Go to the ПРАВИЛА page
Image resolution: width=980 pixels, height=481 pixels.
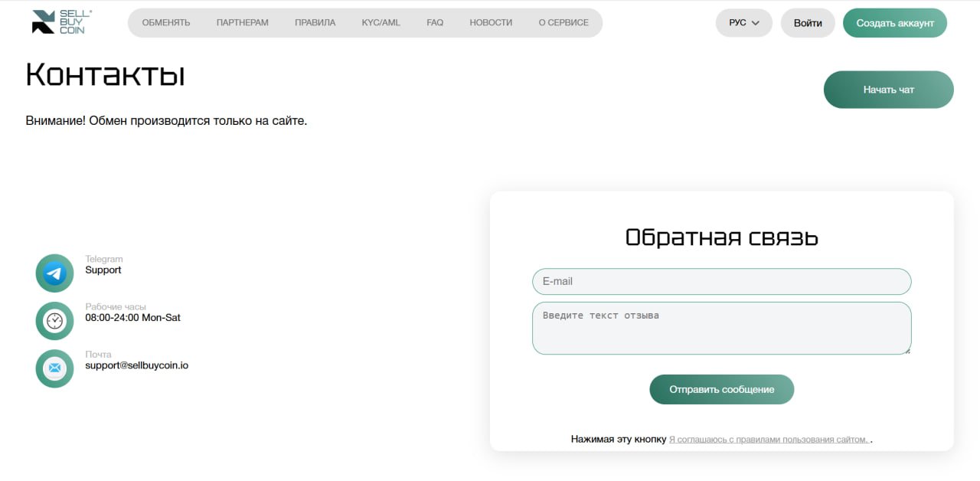tap(315, 23)
